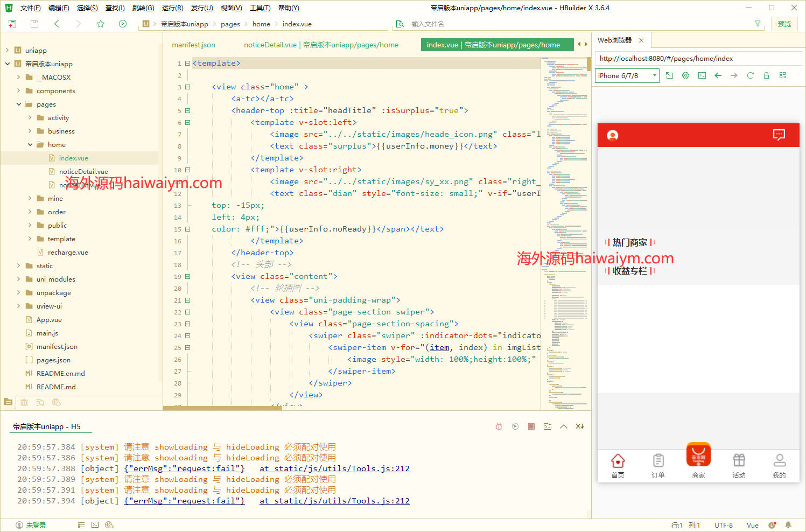The image size is (806, 532).
Task: Click the QR code icon in browser panel
Action: pyautogui.click(x=782, y=76)
